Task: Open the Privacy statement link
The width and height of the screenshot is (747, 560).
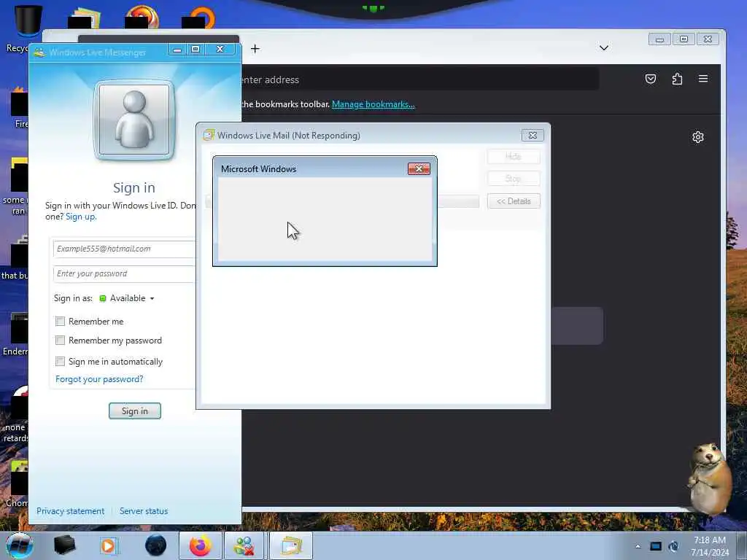Action: [71, 511]
